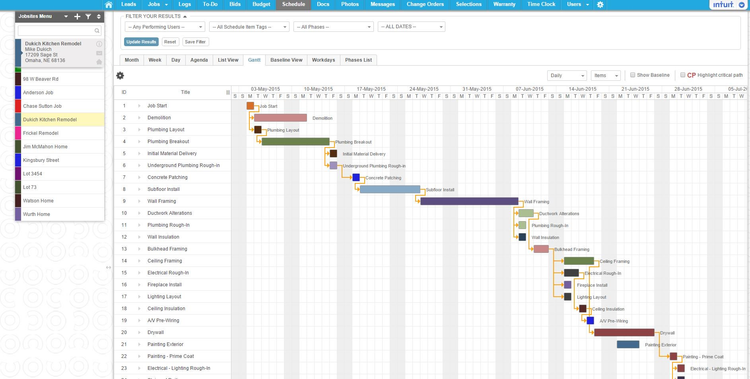Click the CP critical path icon
This screenshot has width=750, height=379.
click(691, 76)
